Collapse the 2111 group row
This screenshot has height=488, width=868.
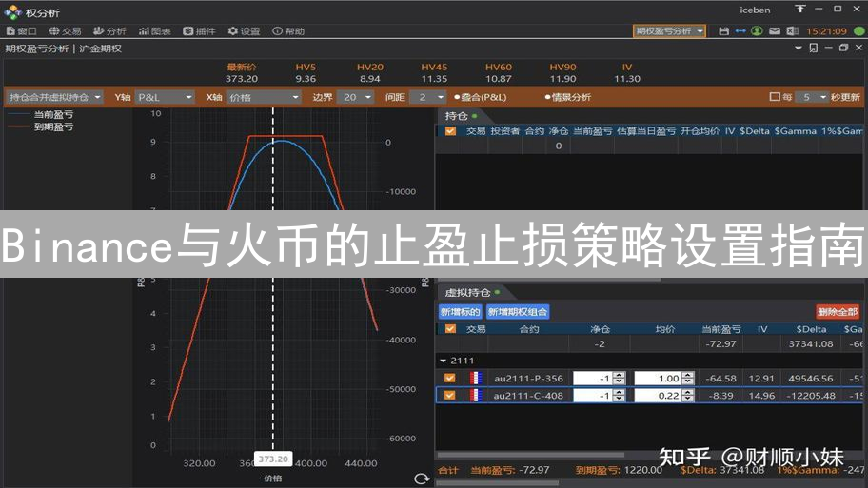click(443, 361)
